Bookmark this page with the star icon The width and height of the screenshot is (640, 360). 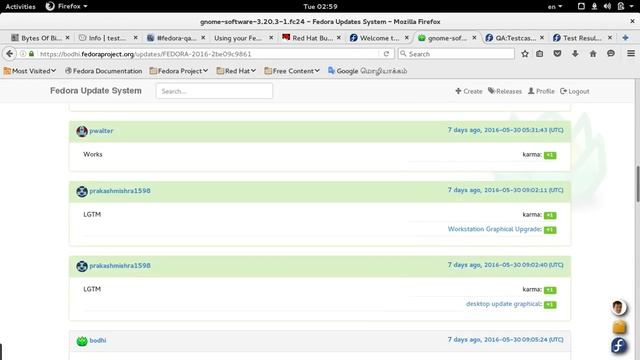[x=525, y=54]
